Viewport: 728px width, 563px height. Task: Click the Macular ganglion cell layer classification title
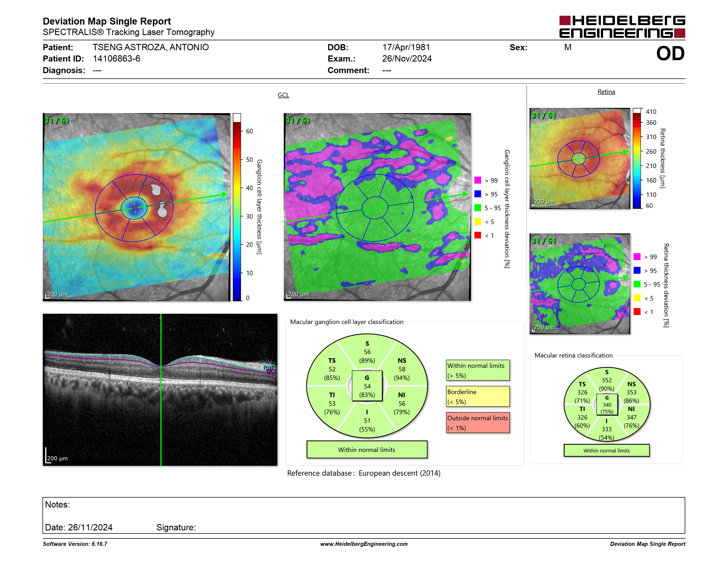(x=347, y=322)
